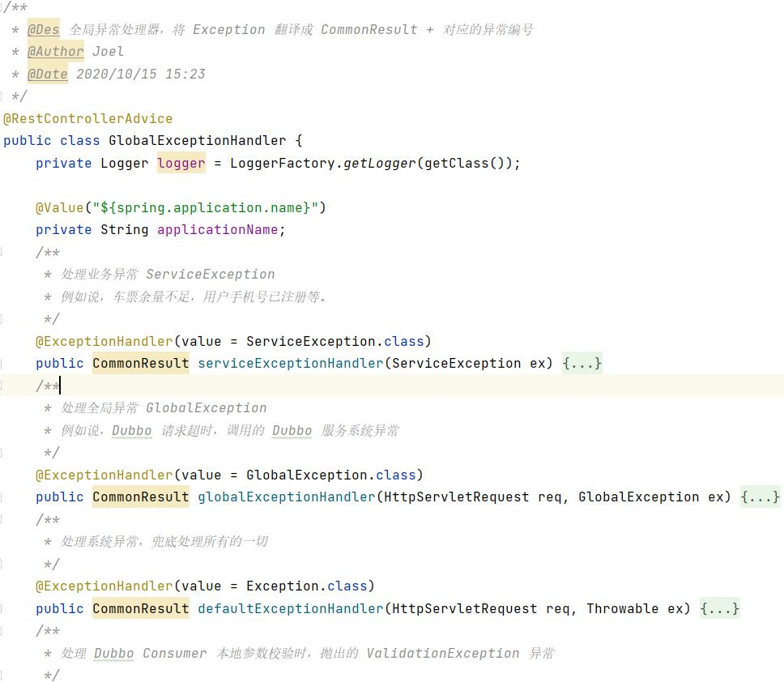Click the @Des doc tag

point(43,29)
